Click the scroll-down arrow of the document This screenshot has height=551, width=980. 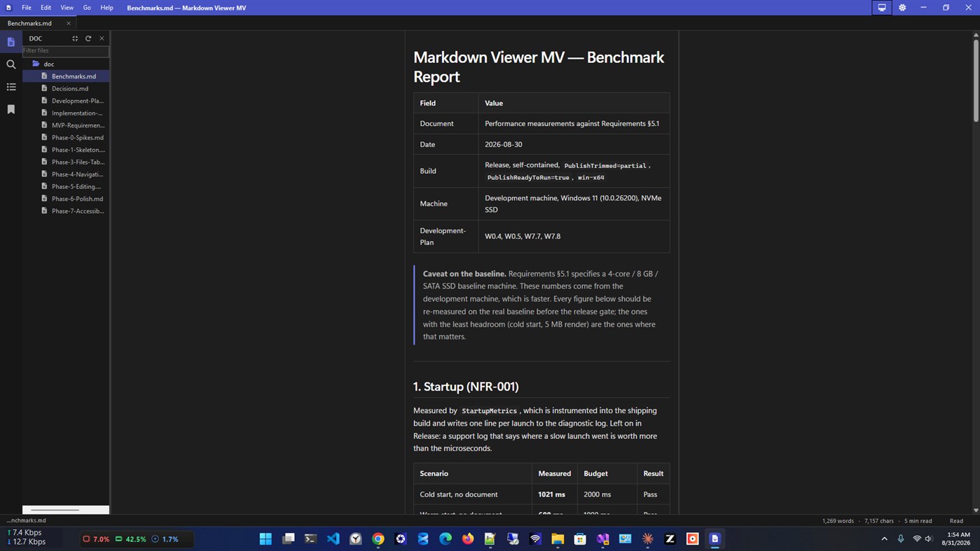975,510
